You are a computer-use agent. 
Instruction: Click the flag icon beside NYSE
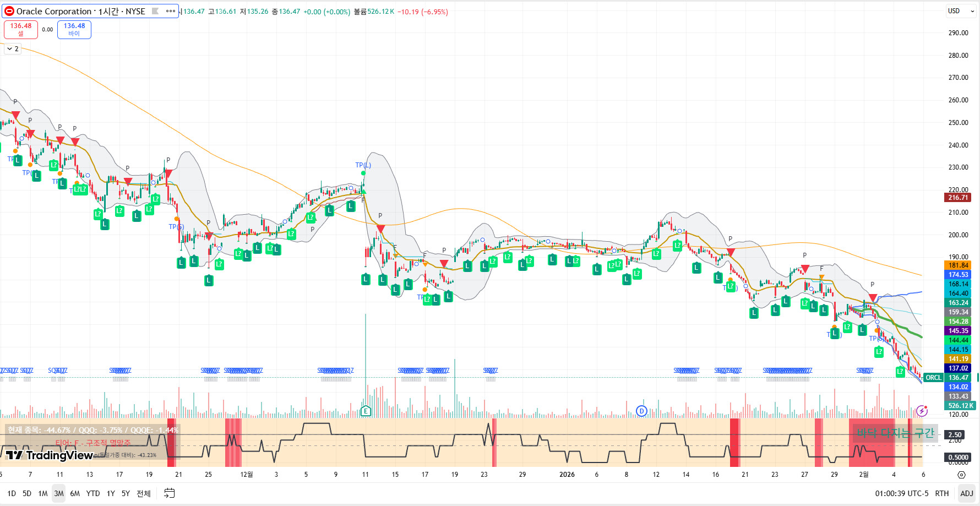point(155,11)
